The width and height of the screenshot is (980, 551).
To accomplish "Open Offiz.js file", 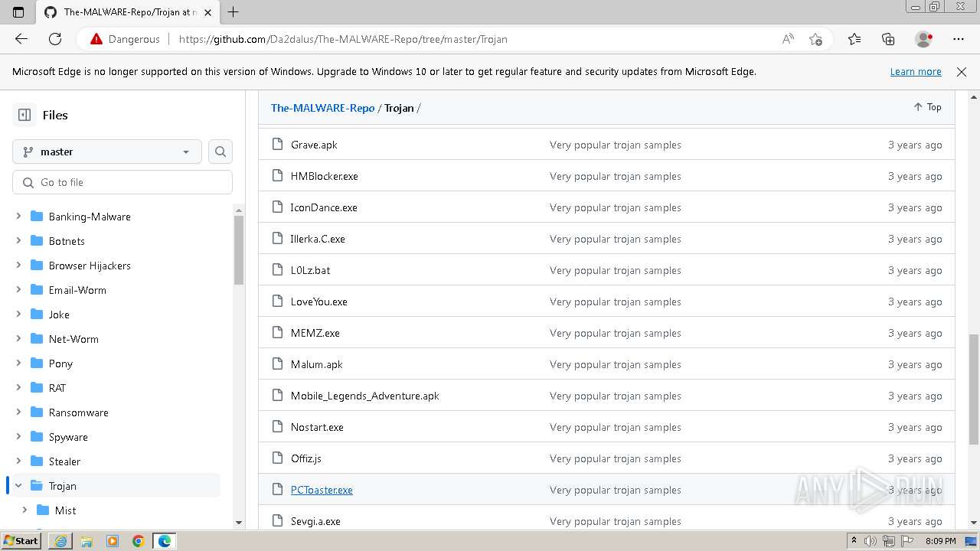I will pyautogui.click(x=306, y=458).
